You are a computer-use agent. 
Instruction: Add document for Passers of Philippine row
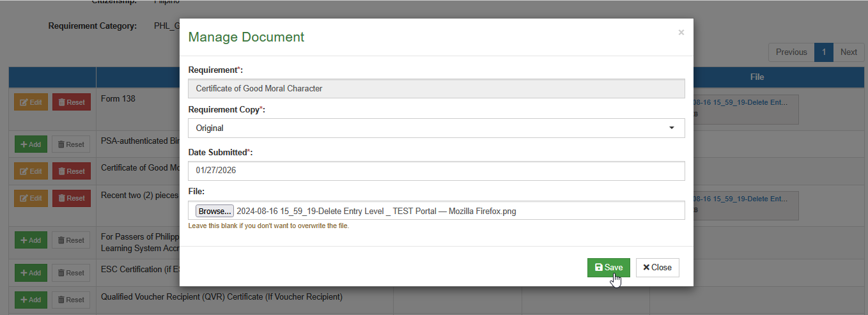pos(31,240)
